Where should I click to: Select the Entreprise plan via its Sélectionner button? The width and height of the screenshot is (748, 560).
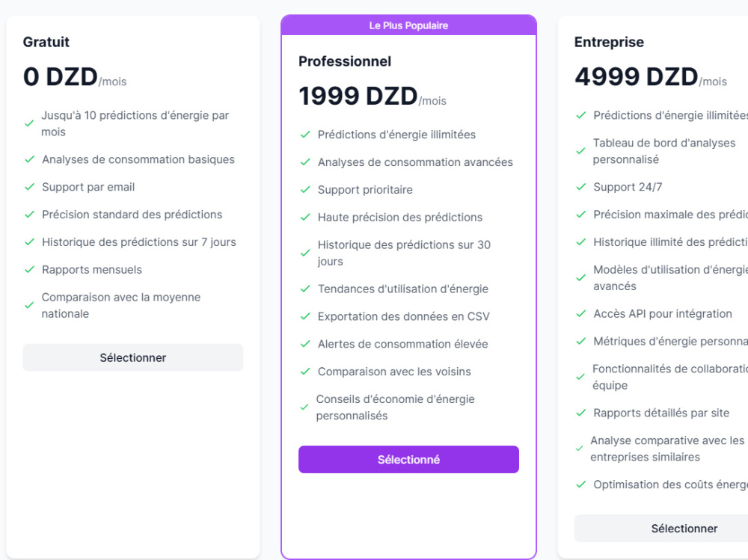pos(684,528)
